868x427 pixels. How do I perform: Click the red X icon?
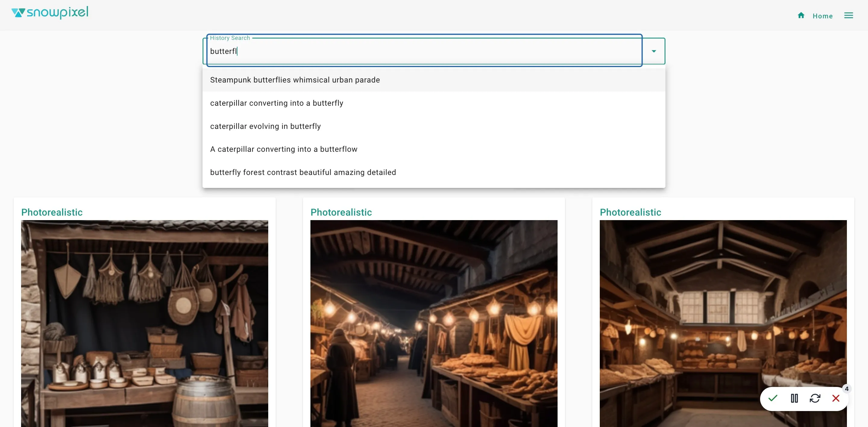tap(836, 398)
